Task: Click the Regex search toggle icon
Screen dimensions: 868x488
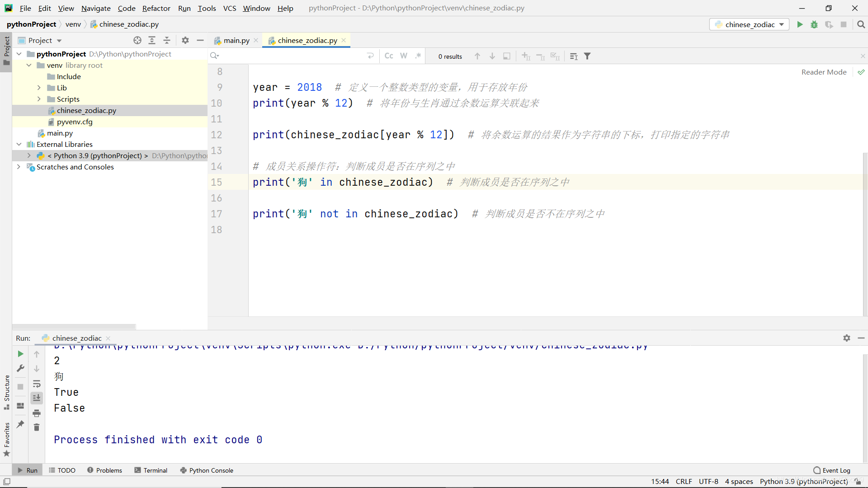Action: [419, 56]
